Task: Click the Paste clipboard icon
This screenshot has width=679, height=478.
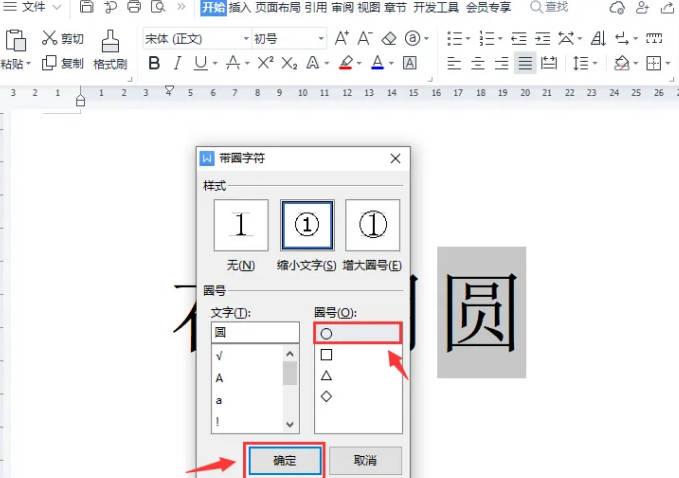Action: tap(16, 41)
